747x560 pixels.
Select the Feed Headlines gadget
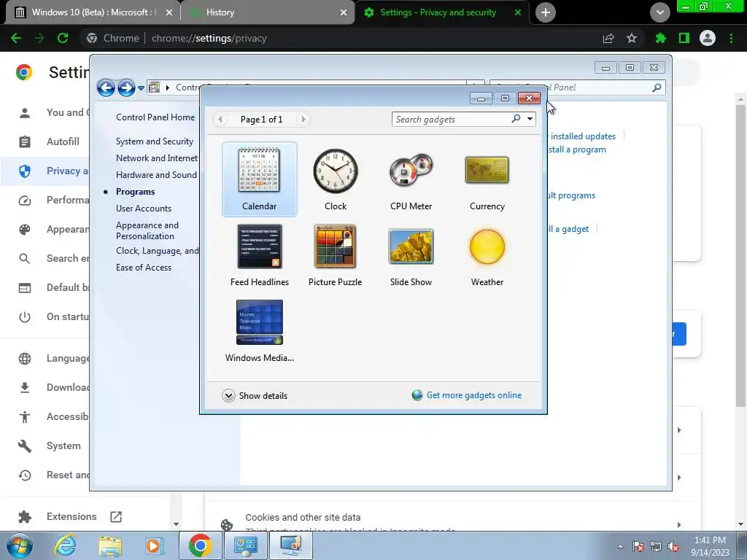[260, 254]
